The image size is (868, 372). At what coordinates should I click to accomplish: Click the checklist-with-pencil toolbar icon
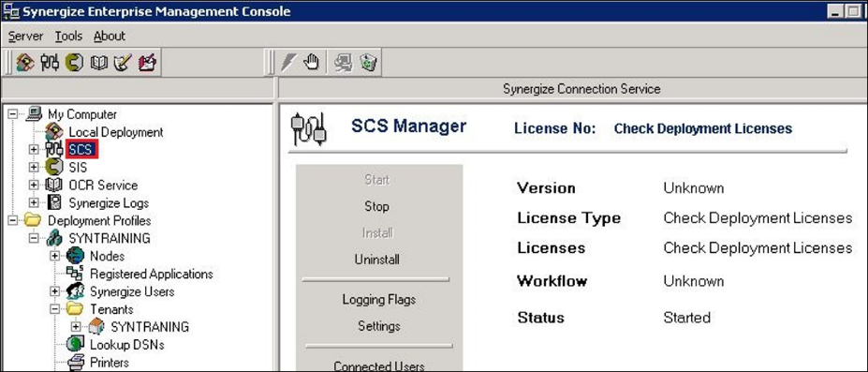(x=123, y=63)
